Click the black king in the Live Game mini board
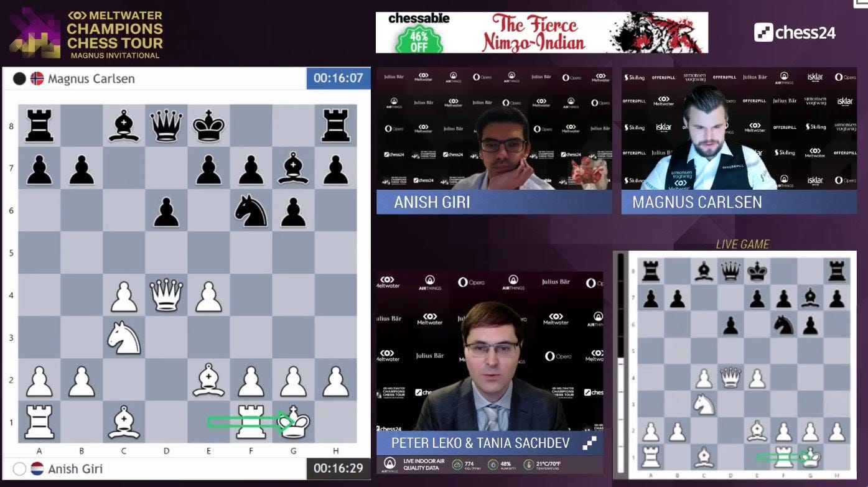 pos(757,271)
